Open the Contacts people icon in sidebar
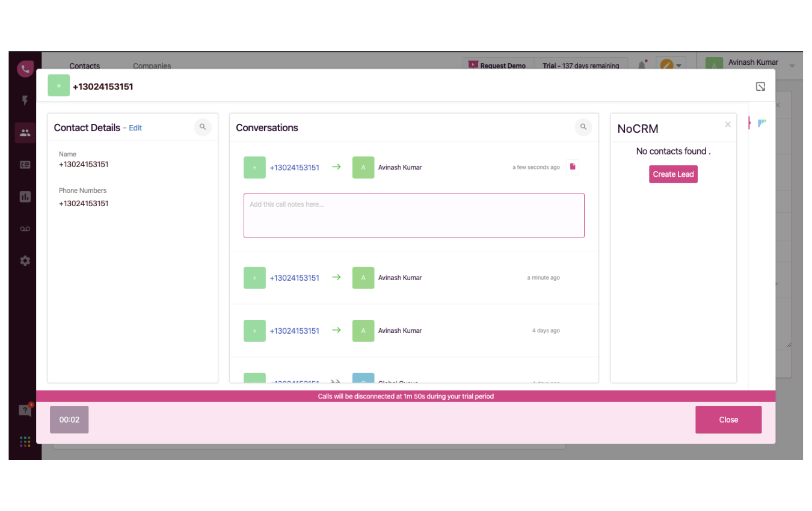The image size is (812, 511). click(25, 132)
